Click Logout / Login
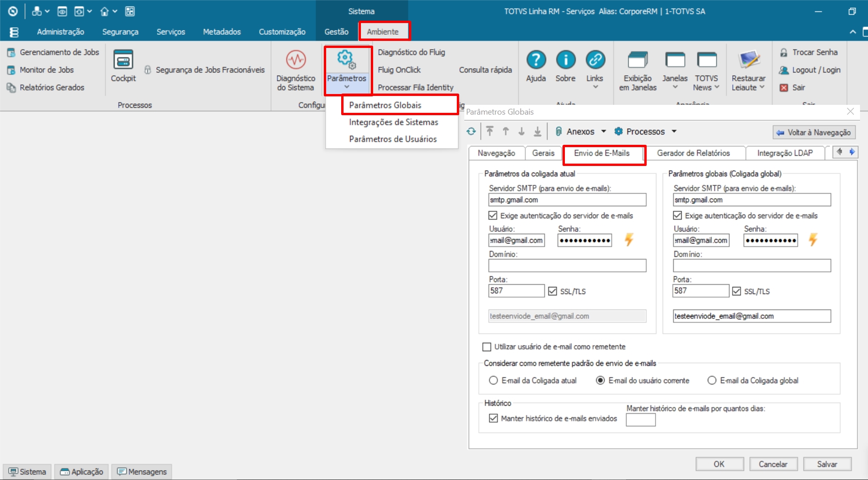 (x=810, y=70)
